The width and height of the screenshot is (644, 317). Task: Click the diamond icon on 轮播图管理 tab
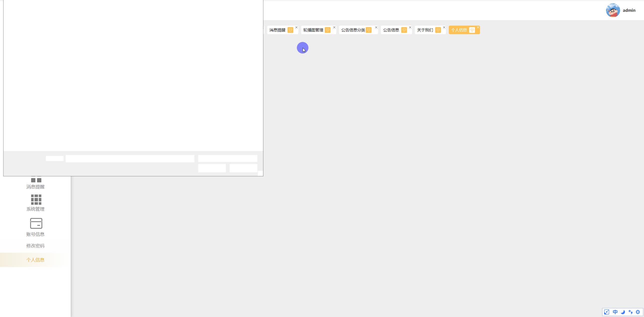pos(328,30)
